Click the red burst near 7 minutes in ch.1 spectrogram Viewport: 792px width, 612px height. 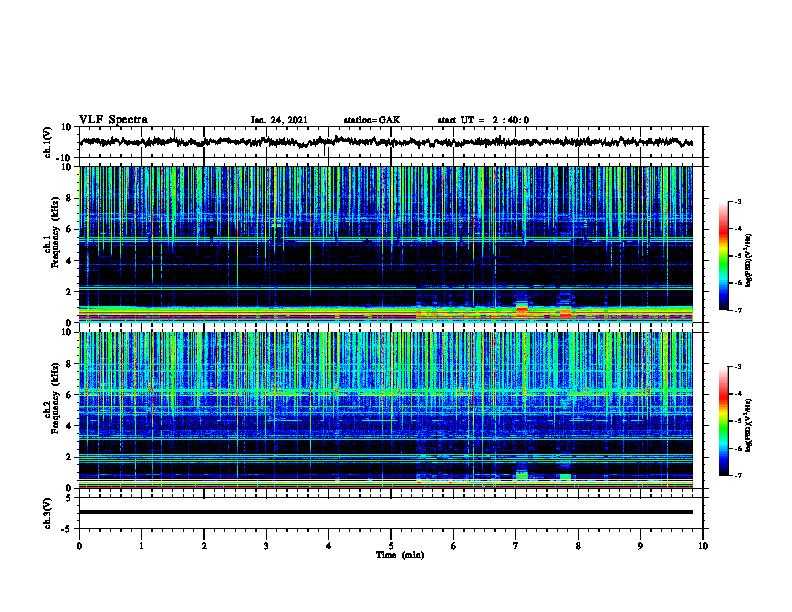pos(522,308)
